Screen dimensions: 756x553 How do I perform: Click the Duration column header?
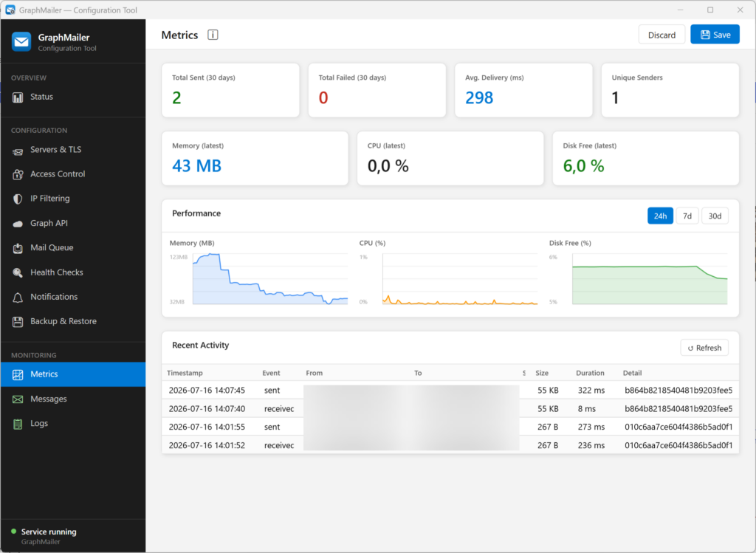click(x=590, y=373)
